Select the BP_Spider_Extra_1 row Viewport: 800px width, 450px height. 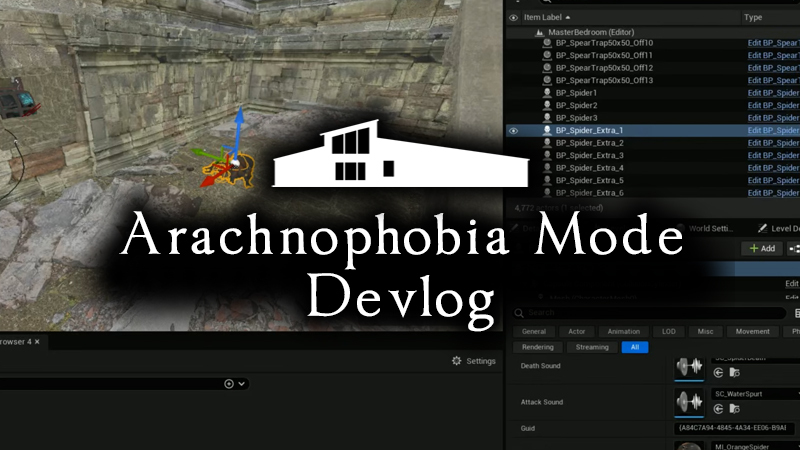pyautogui.click(x=653, y=131)
